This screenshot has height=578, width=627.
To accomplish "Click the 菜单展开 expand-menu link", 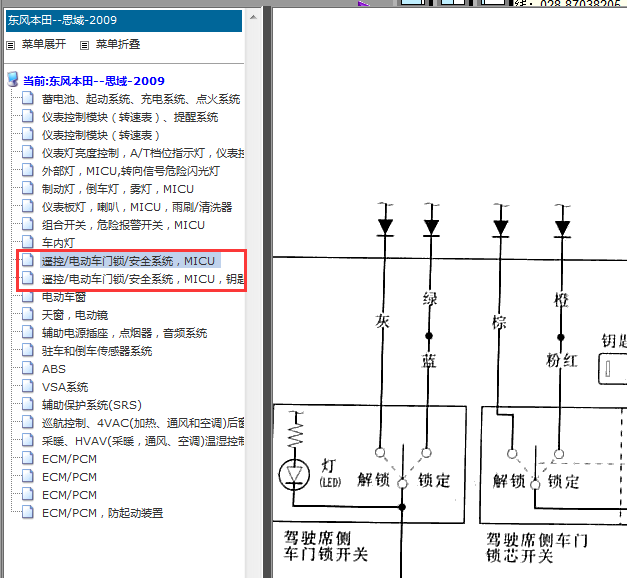I will (x=44, y=44).
